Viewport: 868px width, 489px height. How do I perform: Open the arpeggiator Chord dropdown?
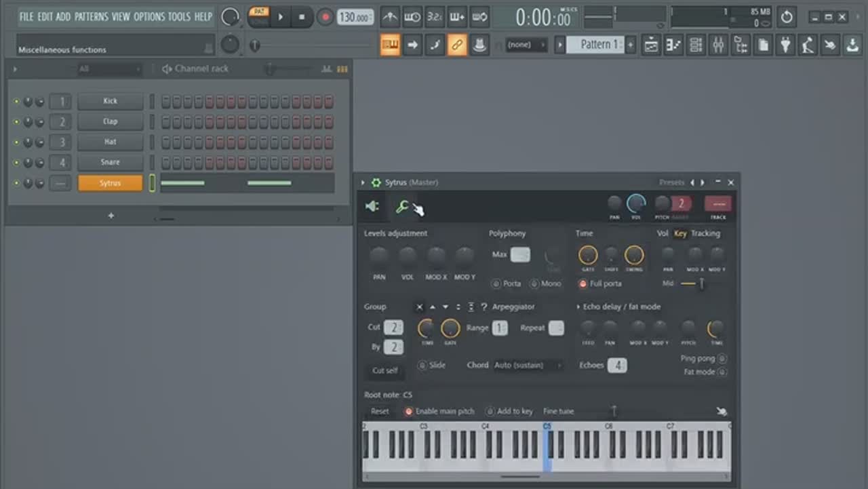pyautogui.click(x=528, y=365)
